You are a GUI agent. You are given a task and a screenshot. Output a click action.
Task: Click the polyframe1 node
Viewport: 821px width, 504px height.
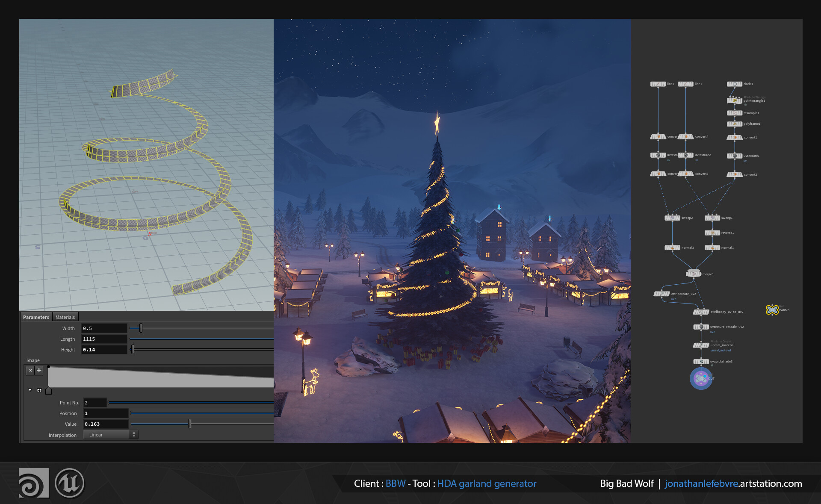click(734, 124)
